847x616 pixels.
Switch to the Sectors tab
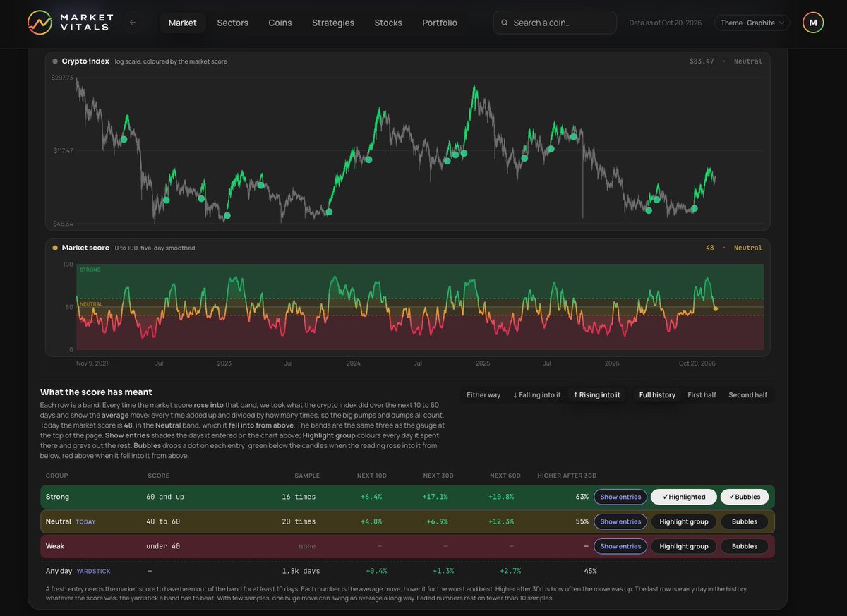click(232, 23)
